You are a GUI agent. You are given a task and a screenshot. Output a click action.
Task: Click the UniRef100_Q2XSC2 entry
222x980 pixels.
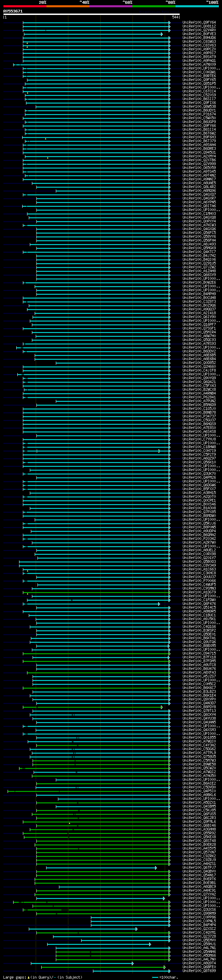pos(199,929)
